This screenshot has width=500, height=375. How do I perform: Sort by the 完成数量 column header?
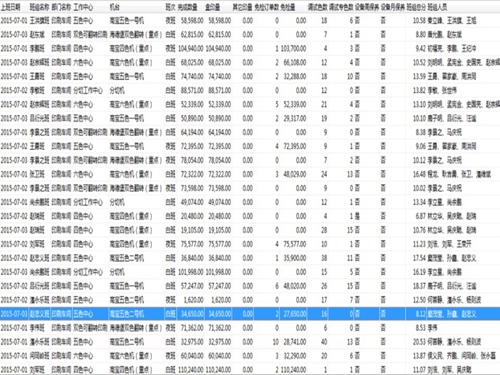(187, 7)
